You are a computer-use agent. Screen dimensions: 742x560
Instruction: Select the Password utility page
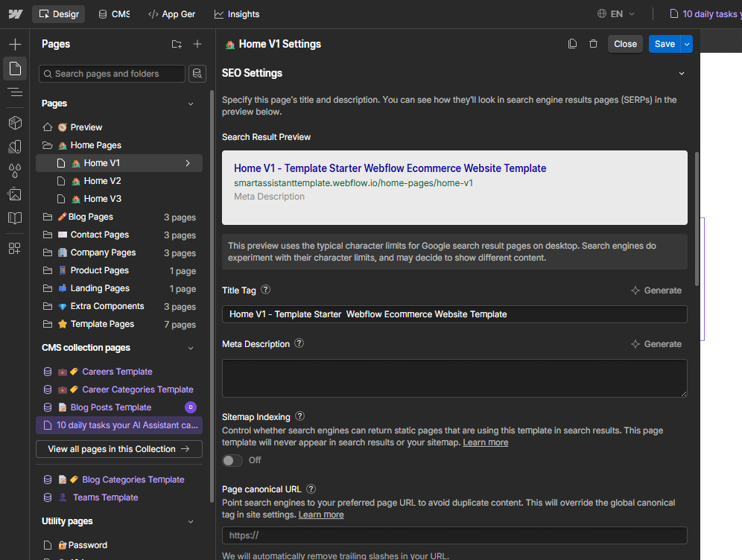click(x=119, y=545)
